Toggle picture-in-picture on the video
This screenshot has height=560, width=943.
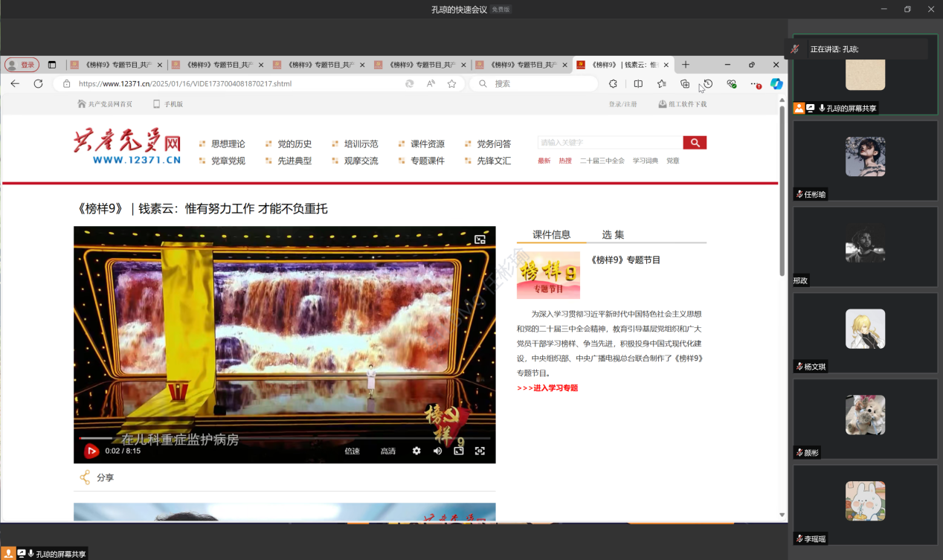(480, 239)
